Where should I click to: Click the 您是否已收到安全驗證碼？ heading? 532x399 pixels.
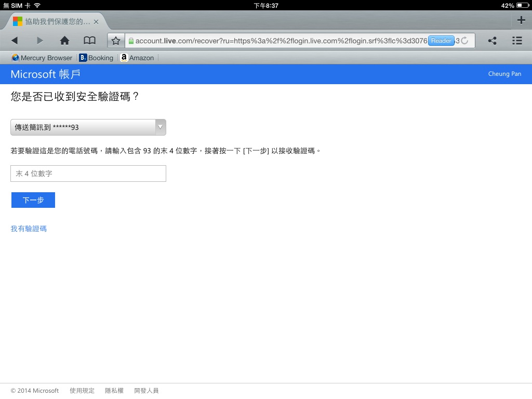coord(75,96)
